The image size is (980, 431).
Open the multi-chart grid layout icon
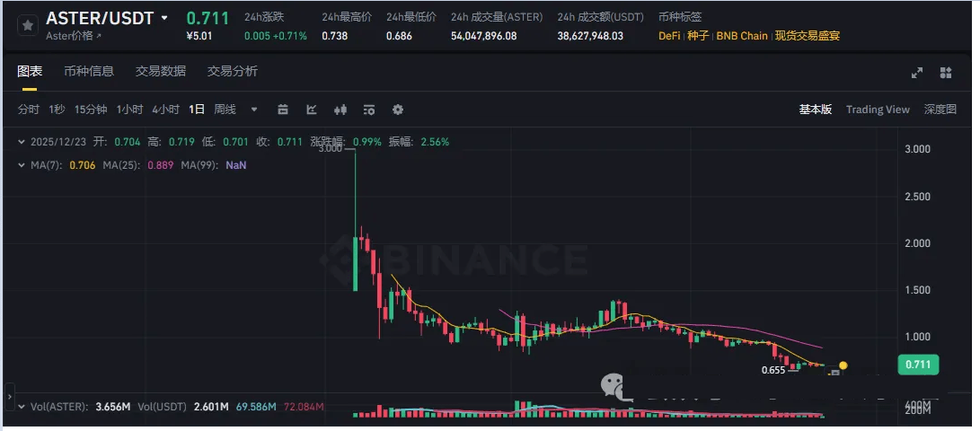[946, 73]
